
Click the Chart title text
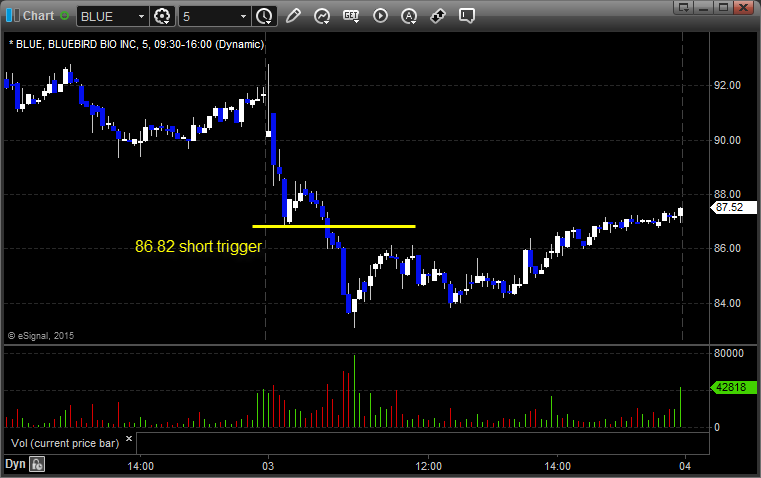point(39,16)
